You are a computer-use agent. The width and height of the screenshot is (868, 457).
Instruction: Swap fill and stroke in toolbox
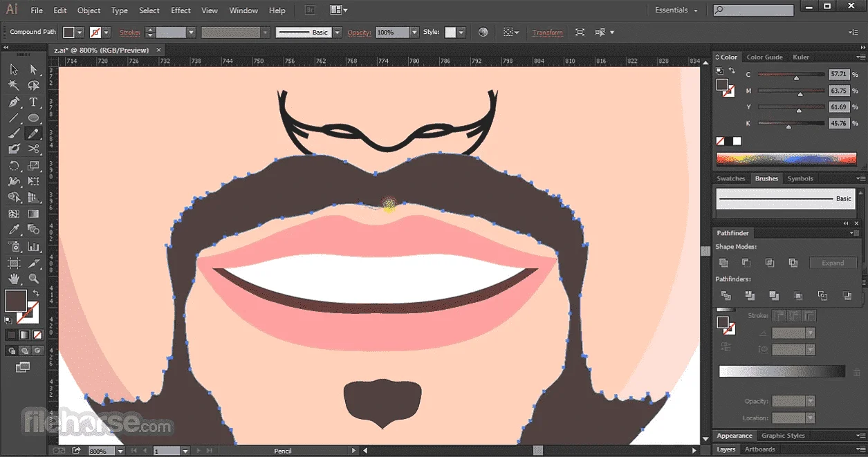point(36,294)
